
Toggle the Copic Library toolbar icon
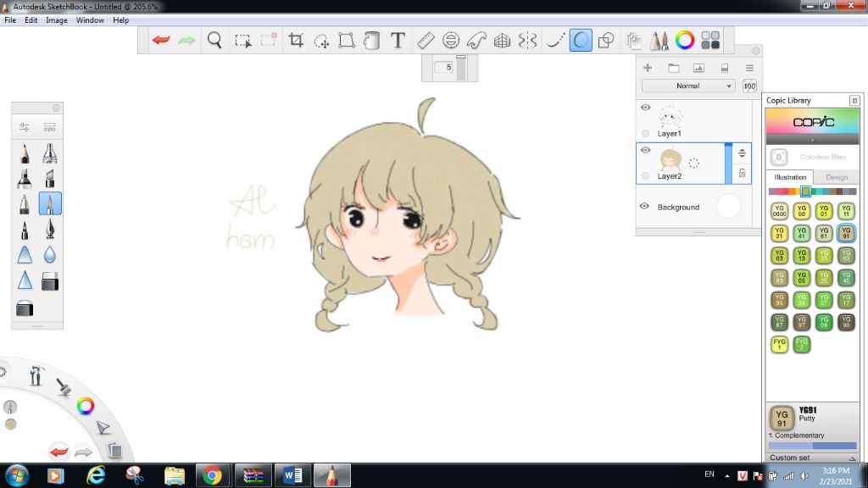710,41
